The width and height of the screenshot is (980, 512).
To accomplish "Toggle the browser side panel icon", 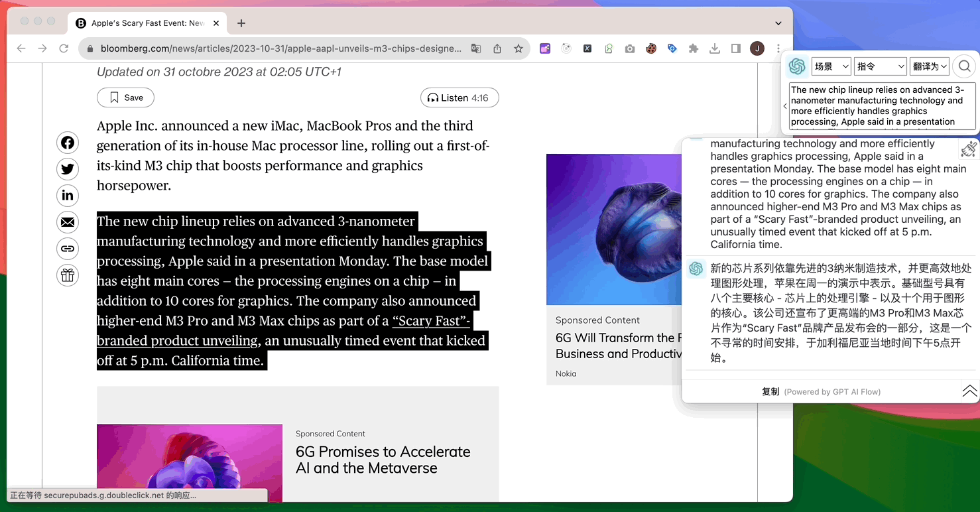I will coord(736,48).
